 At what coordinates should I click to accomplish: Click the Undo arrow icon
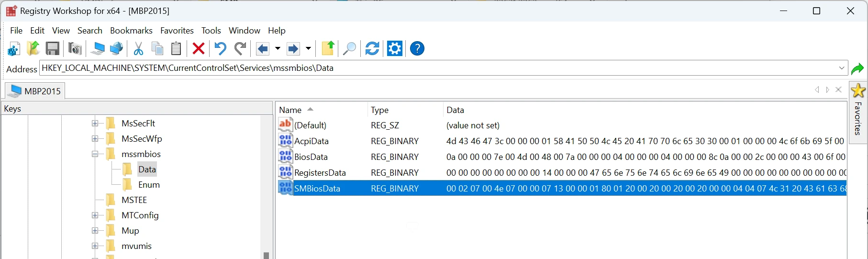point(220,48)
